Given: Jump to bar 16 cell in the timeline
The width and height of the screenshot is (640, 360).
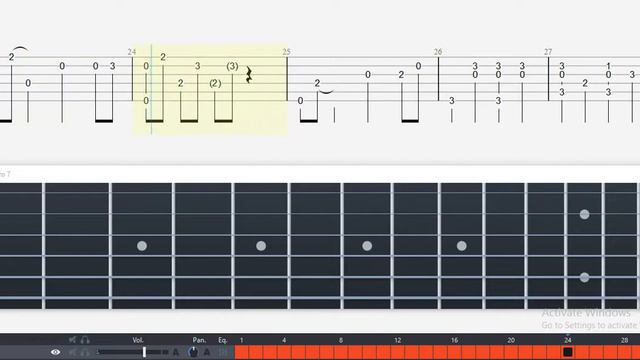Looking at the screenshot, I should coord(454,352).
